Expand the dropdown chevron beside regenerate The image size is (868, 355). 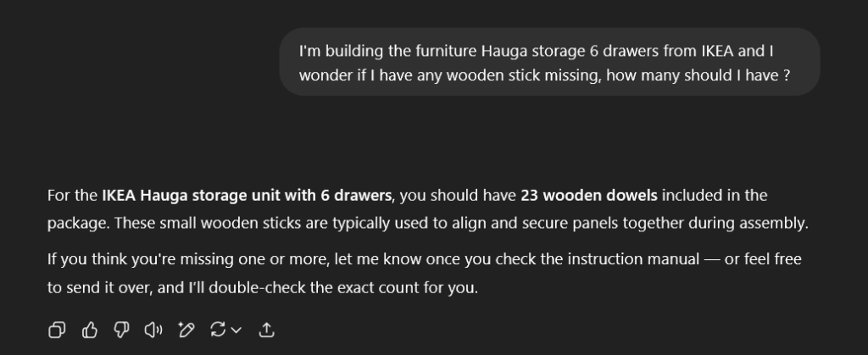pyautogui.click(x=236, y=330)
